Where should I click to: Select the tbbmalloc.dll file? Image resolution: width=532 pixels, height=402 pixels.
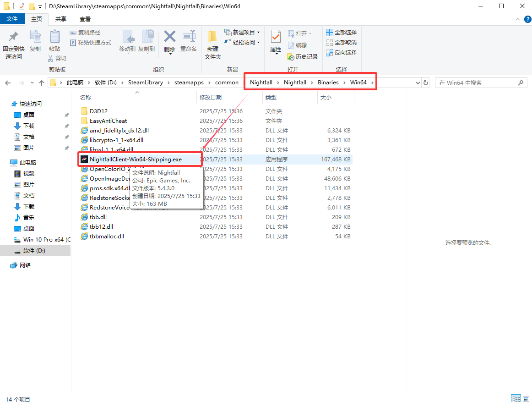[107, 237]
